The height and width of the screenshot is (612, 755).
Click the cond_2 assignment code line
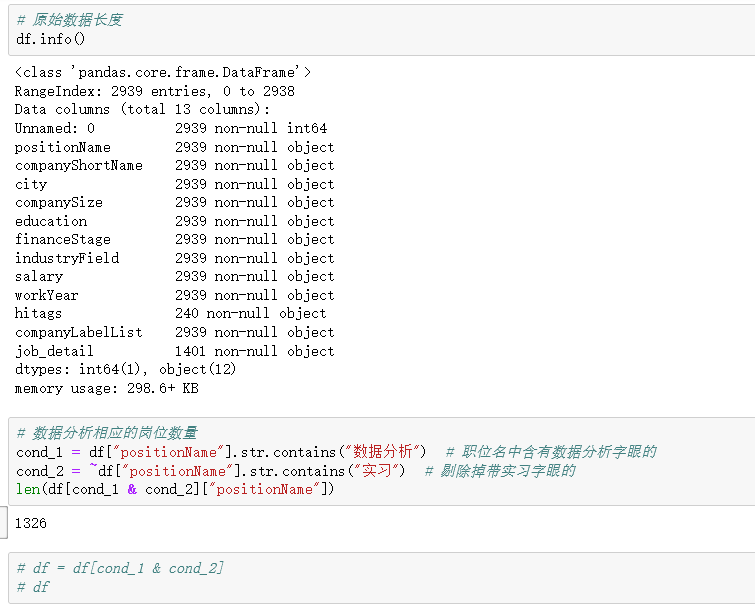click(296, 471)
